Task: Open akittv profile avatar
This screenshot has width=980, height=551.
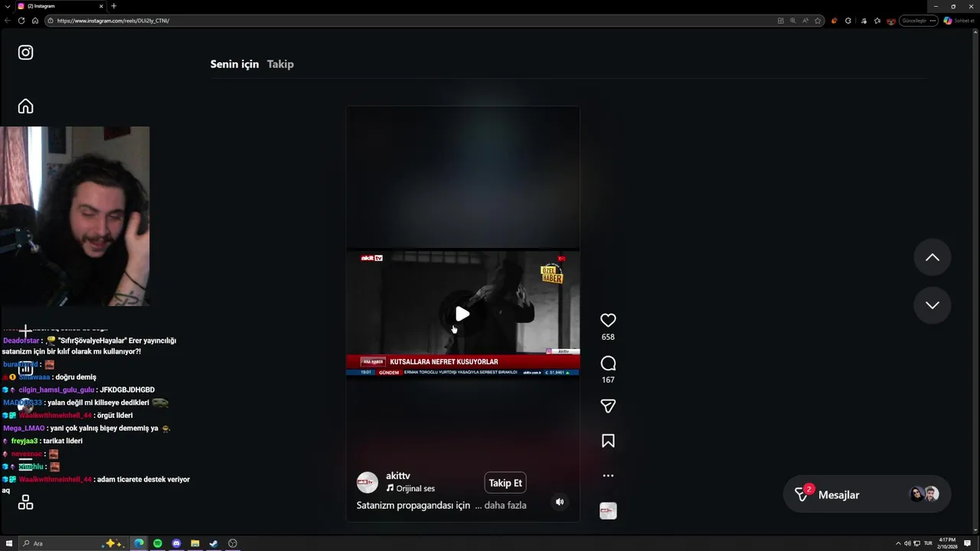Action: click(367, 482)
